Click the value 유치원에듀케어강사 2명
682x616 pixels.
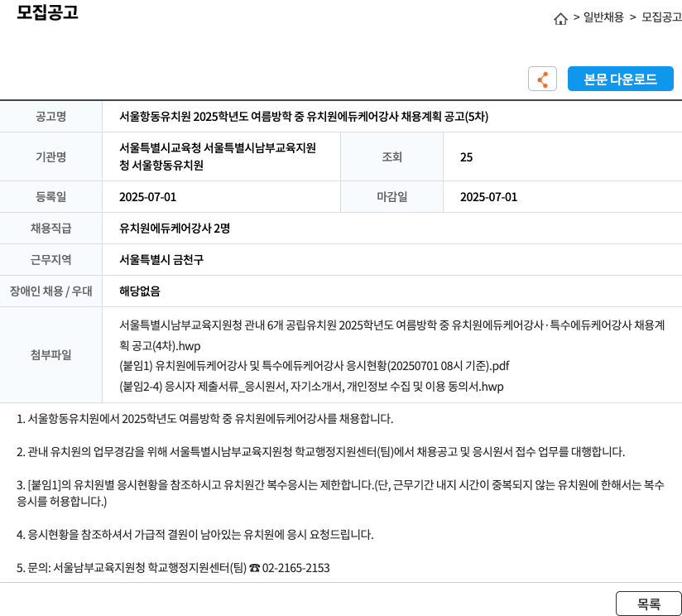click(175, 229)
